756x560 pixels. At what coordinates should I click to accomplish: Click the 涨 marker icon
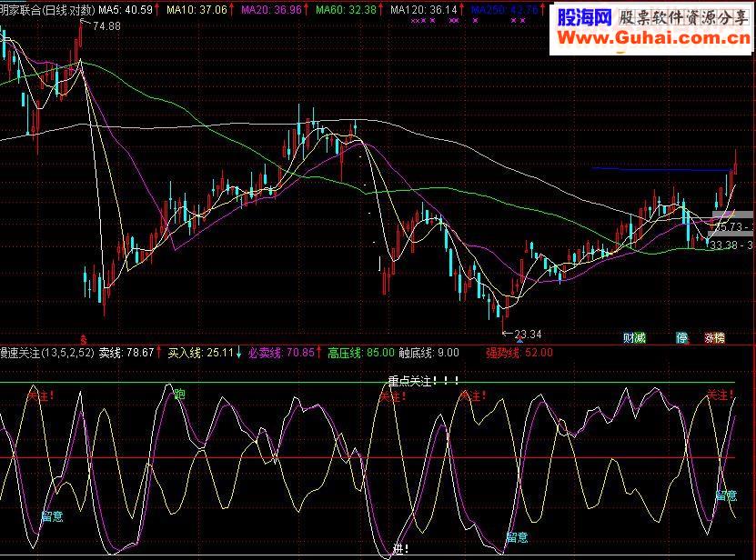coord(709,338)
